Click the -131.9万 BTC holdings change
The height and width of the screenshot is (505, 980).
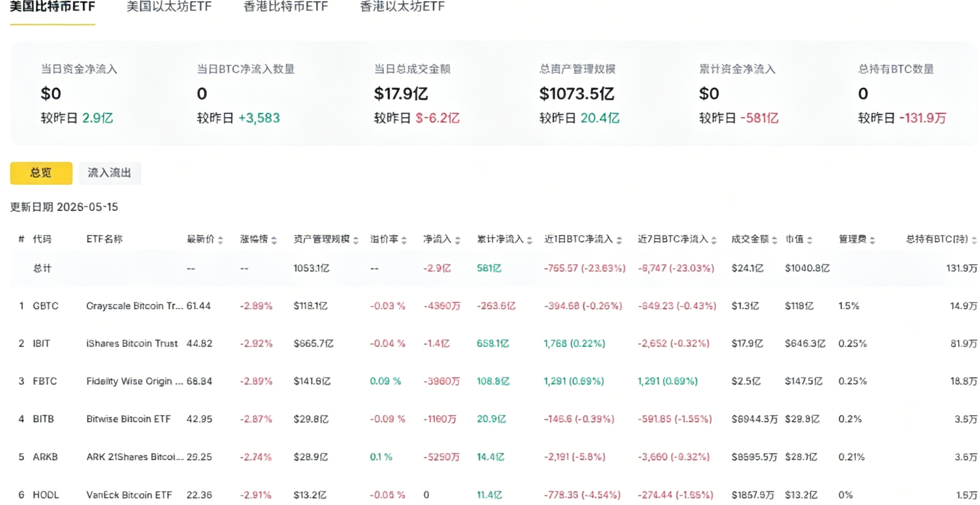(923, 118)
